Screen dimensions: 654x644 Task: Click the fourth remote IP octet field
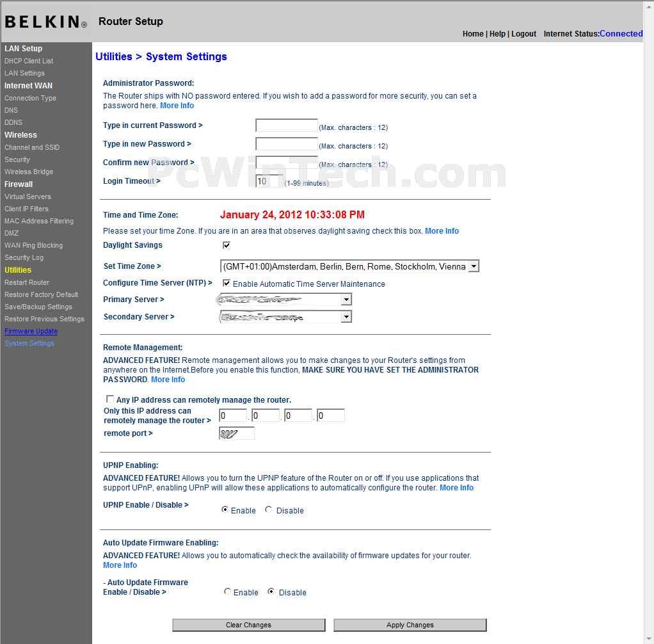331,415
